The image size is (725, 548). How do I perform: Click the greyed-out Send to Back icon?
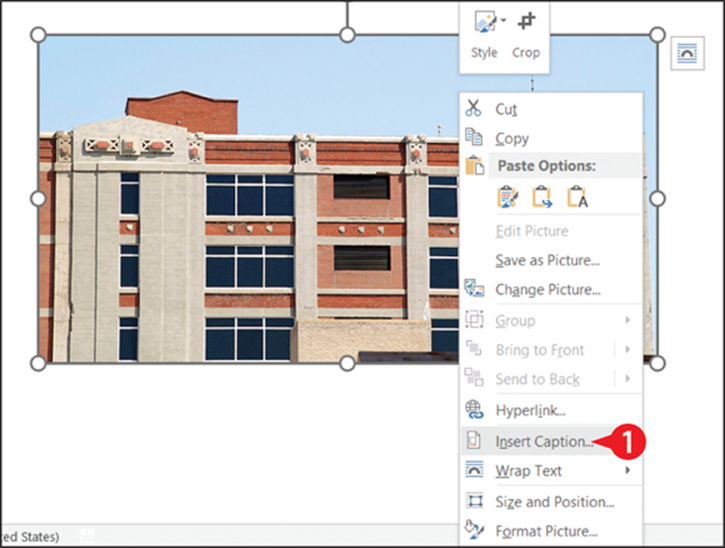(x=474, y=377)
